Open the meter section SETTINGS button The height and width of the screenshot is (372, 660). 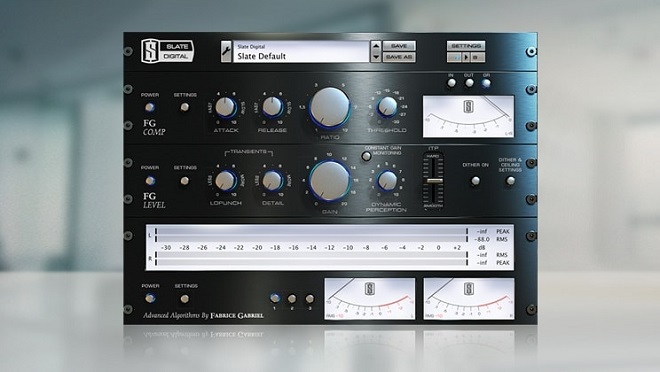[184, 299]
